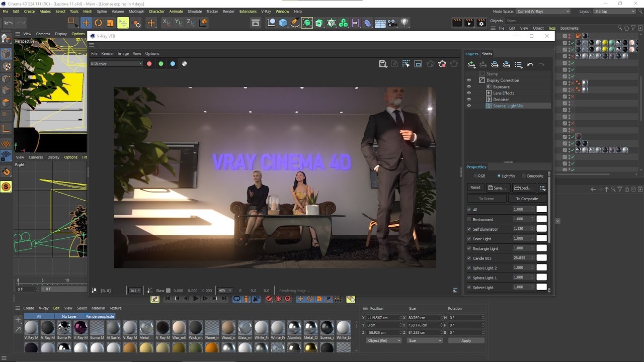Click the Texture mode icon in left sidebar

tap(7, 66)
